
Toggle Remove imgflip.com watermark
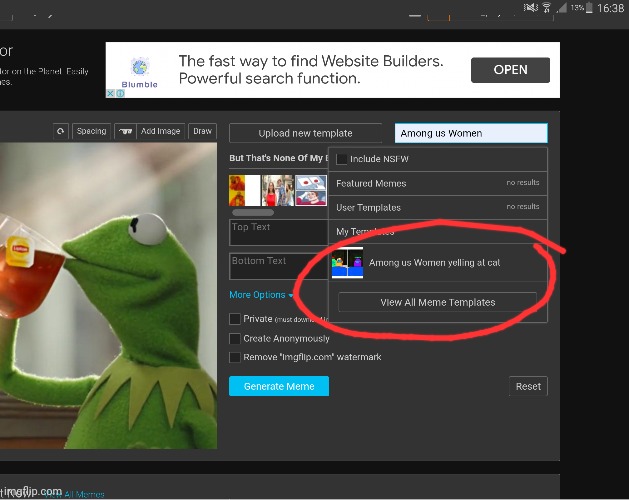point(235,357)
